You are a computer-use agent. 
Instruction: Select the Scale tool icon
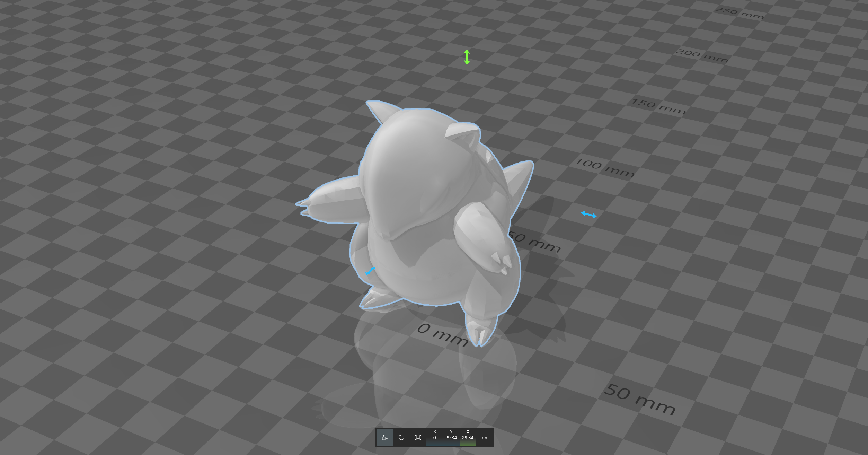click(x=418, y=437)
